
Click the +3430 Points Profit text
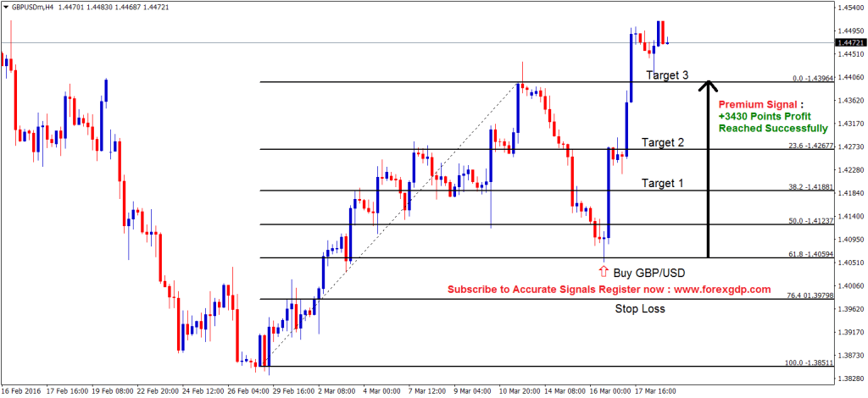click(765, 117)
